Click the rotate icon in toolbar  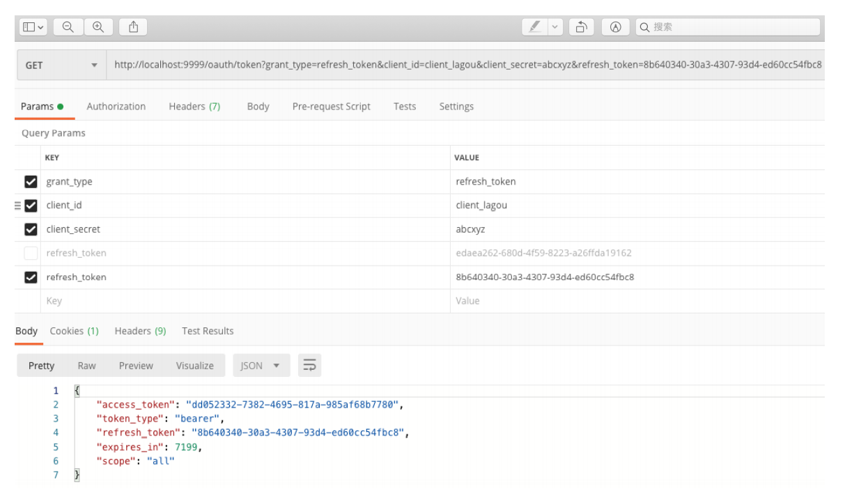point(580,26)
